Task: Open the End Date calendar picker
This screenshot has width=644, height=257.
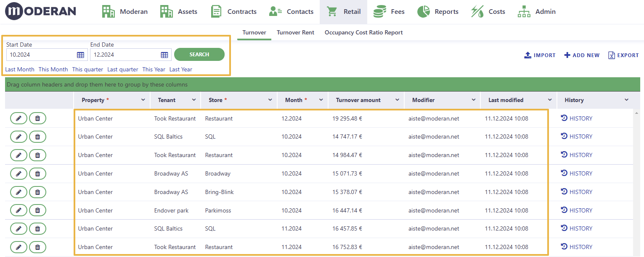Action: pos(164,55)
